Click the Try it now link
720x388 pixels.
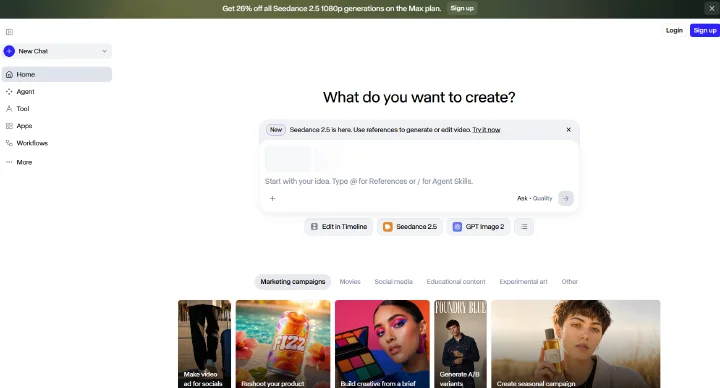pos(486,130)
